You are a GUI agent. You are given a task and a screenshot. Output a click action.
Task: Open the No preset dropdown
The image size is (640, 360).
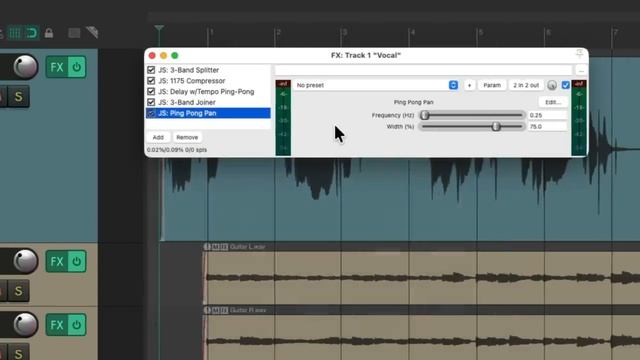(376, 85)
